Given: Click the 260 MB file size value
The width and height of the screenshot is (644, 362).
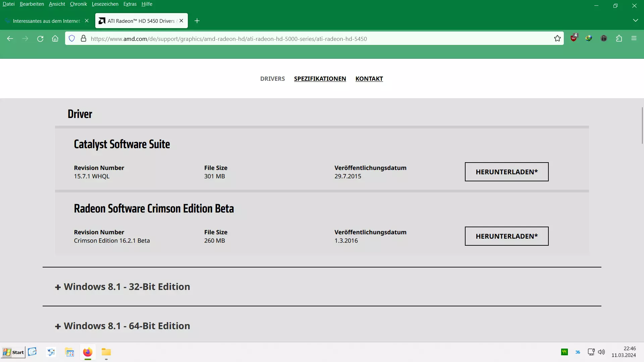Looking at the screenshot, I should tap(215, 241).
